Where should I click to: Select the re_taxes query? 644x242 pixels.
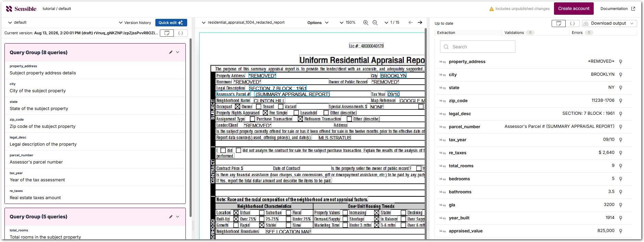click(x=95, y=195)
